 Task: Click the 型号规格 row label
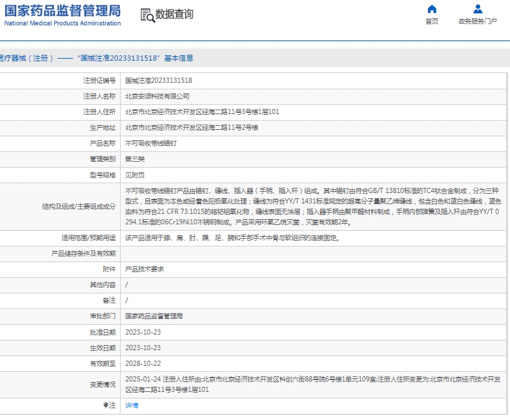(103, 175)
